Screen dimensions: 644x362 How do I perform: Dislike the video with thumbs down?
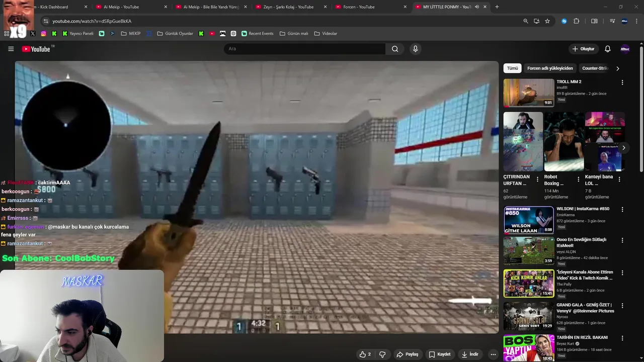pyautogui.click(x=382, y=354)
